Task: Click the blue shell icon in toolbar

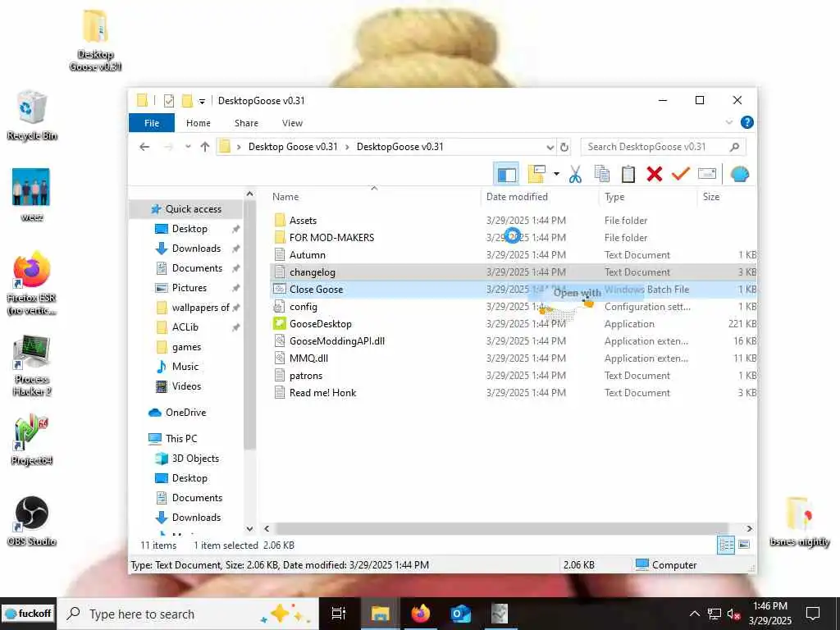Action: [x=739, y=174]
